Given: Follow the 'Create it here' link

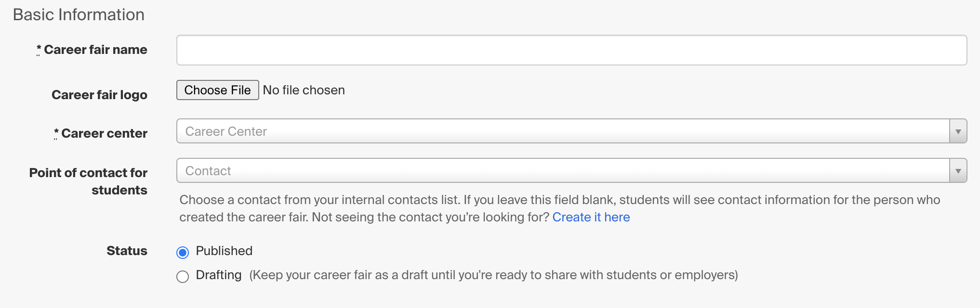Looking at the screenshot, I should point(591,217).
